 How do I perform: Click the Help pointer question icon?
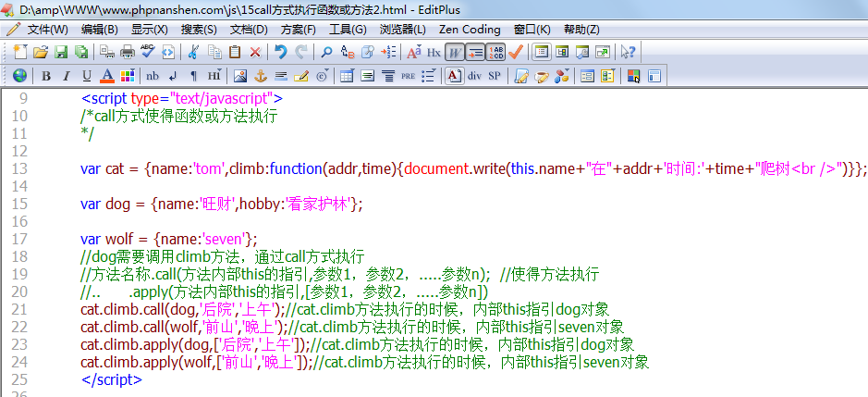click(x=629, y=52)
